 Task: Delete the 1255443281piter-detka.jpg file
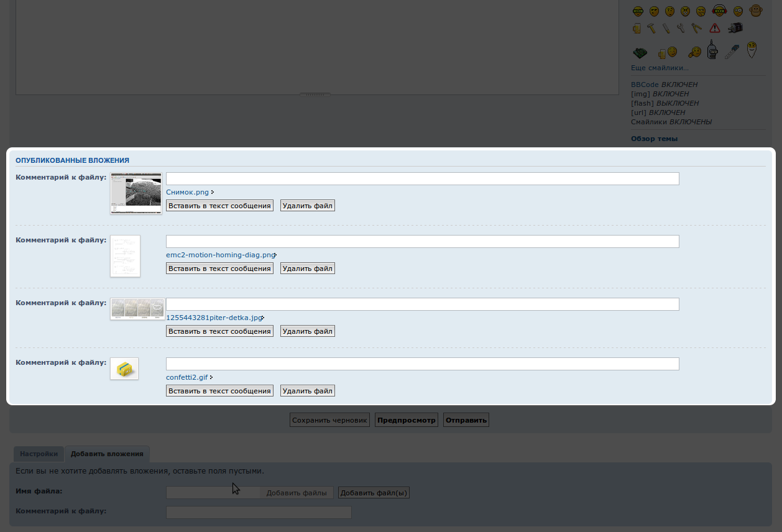point(308,331)
